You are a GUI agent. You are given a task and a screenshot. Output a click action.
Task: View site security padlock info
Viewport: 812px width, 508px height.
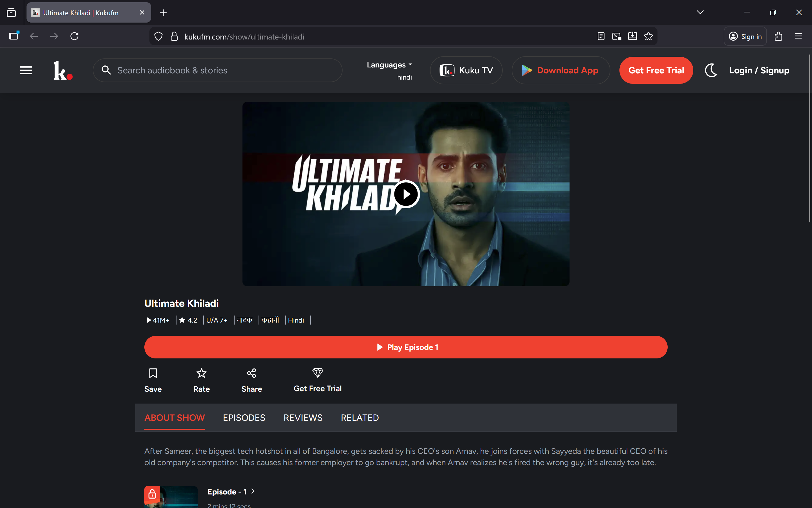(174, 36)
